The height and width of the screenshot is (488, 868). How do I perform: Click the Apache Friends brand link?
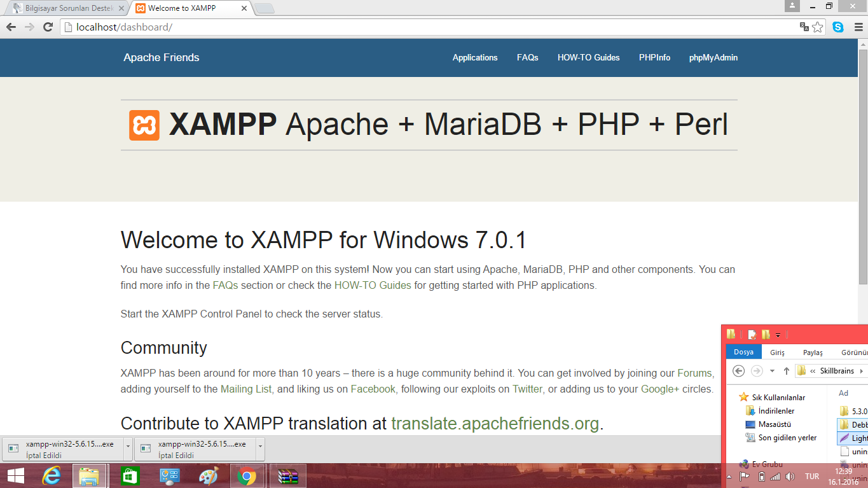tap(162, 57)
